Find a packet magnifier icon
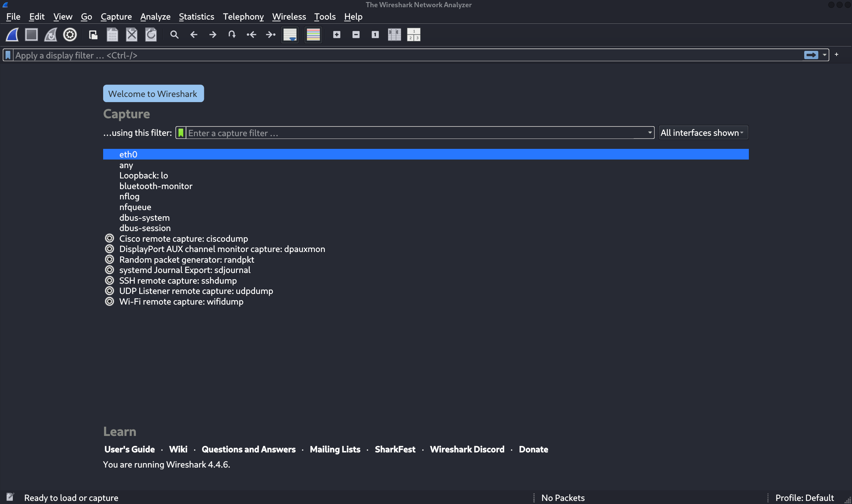The height and width of the screenshot is (504, 852). click(x=174, y=35)
